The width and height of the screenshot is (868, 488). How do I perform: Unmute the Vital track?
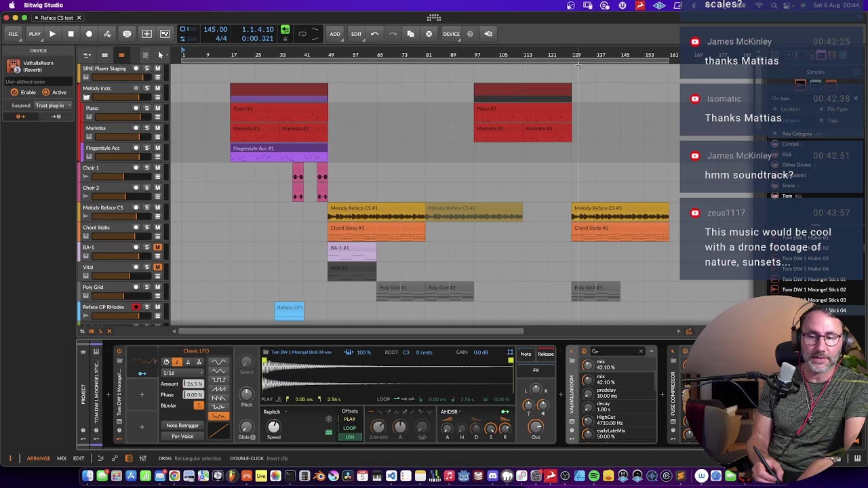click(x=157, y=267)
